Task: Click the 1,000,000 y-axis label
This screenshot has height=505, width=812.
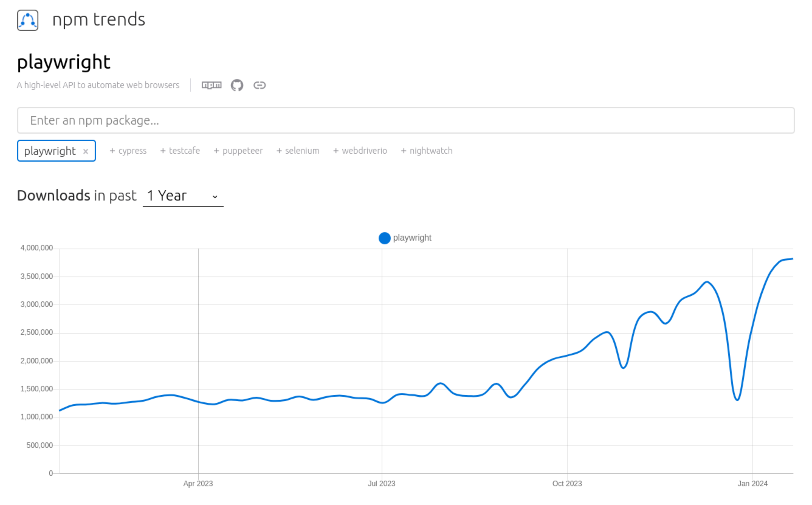Action: (x=37, y=417)
